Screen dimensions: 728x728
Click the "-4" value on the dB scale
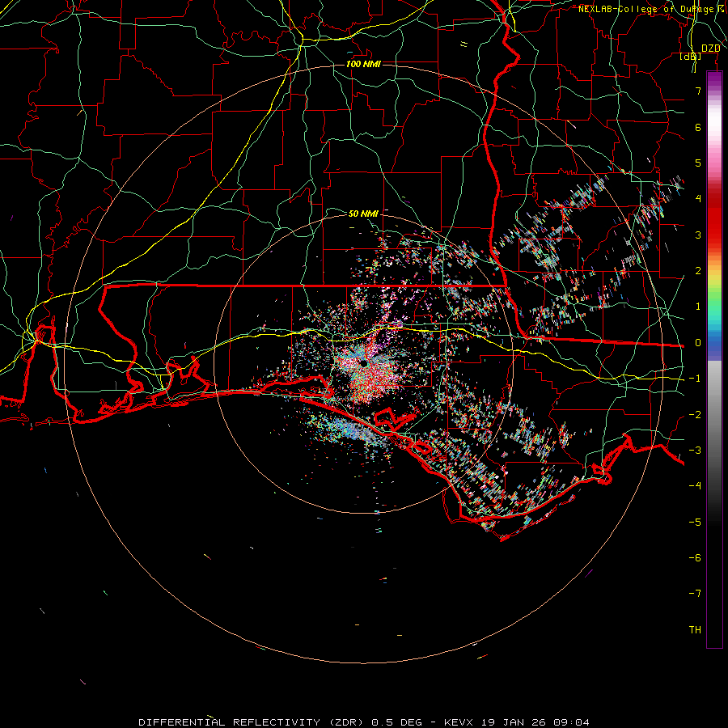(695, 486)
